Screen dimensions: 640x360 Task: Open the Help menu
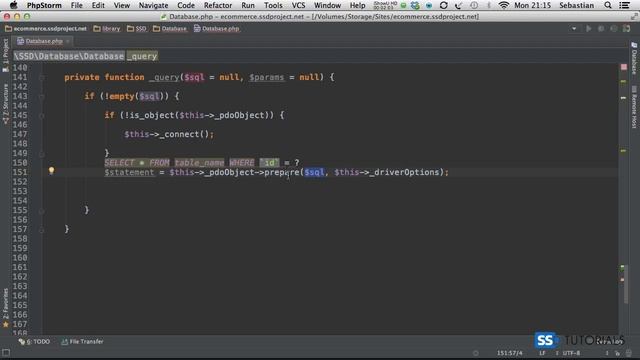tap(358, 5)
